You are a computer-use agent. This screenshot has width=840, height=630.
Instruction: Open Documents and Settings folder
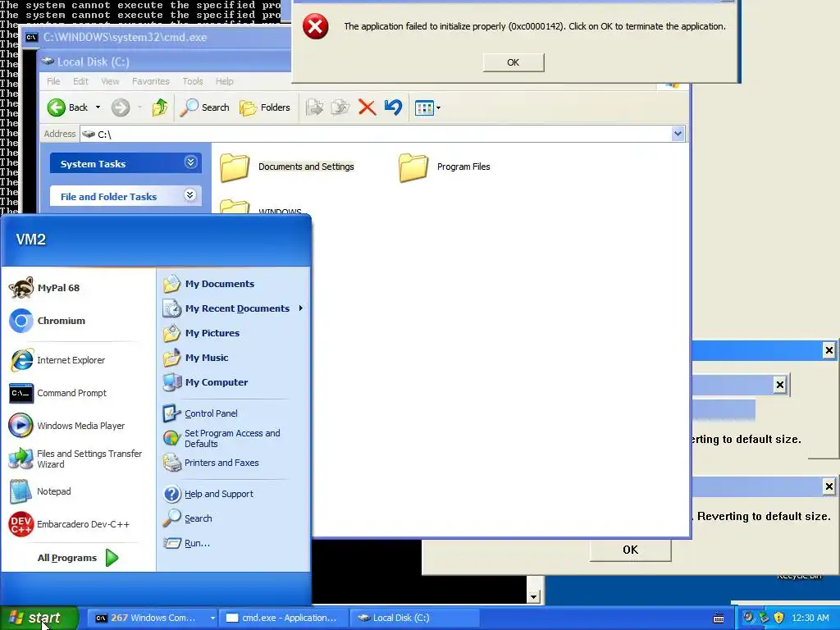coord(287,167)
